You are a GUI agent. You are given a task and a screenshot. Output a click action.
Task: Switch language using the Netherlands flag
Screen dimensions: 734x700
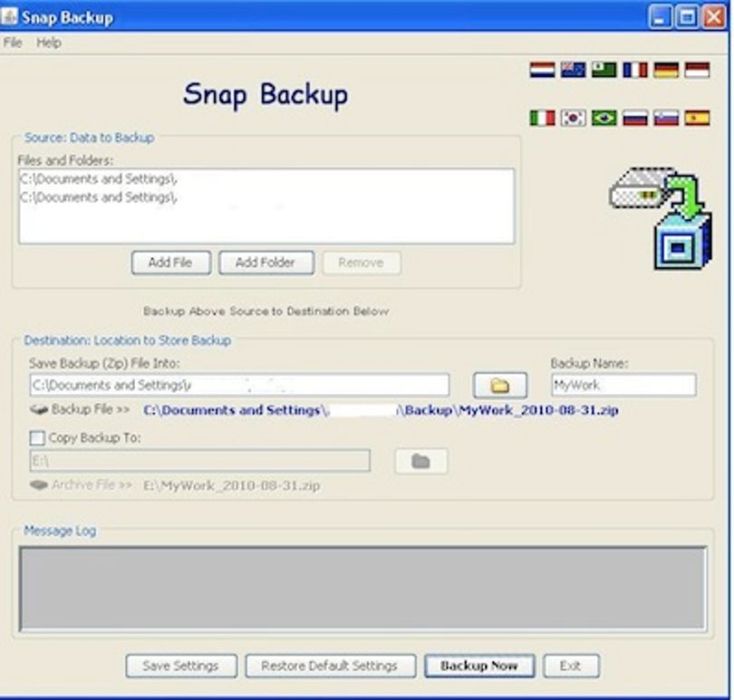point(542,71)
